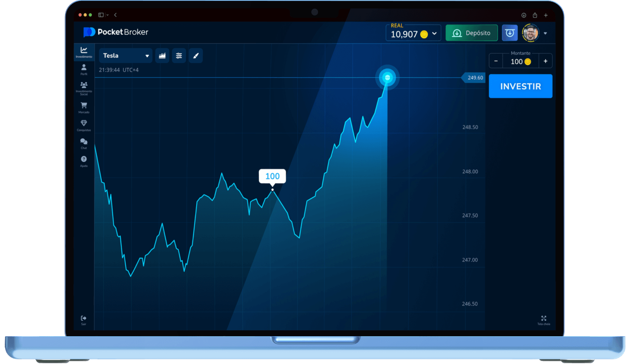Viewport: 630px width, 364px height.
Task: Open Conquistas diamond icon
Action: tap(84, 125)
